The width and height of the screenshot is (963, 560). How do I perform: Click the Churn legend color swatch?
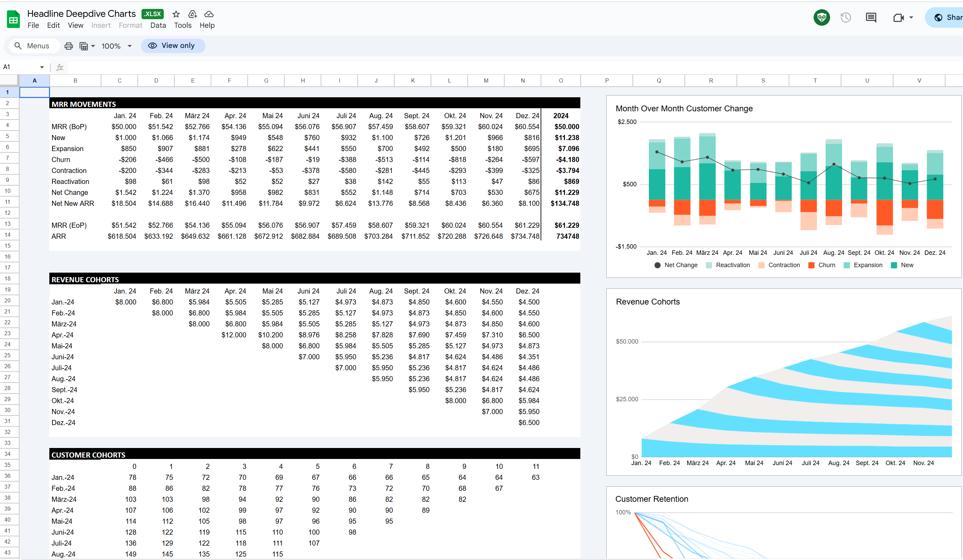point(812,265)
